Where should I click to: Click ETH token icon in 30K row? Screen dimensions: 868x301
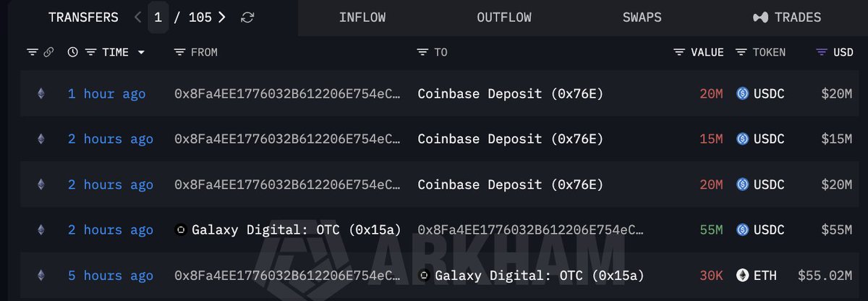(742, 275)
